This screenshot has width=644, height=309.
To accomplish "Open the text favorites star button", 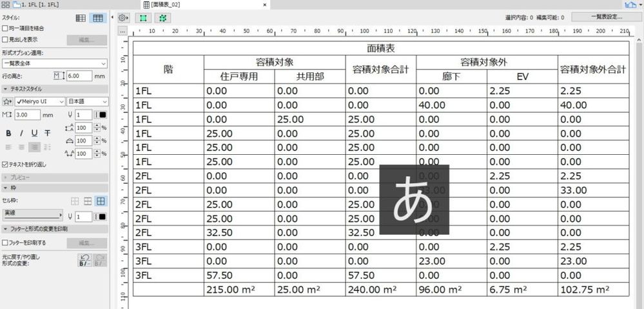I will coord(7,101).
